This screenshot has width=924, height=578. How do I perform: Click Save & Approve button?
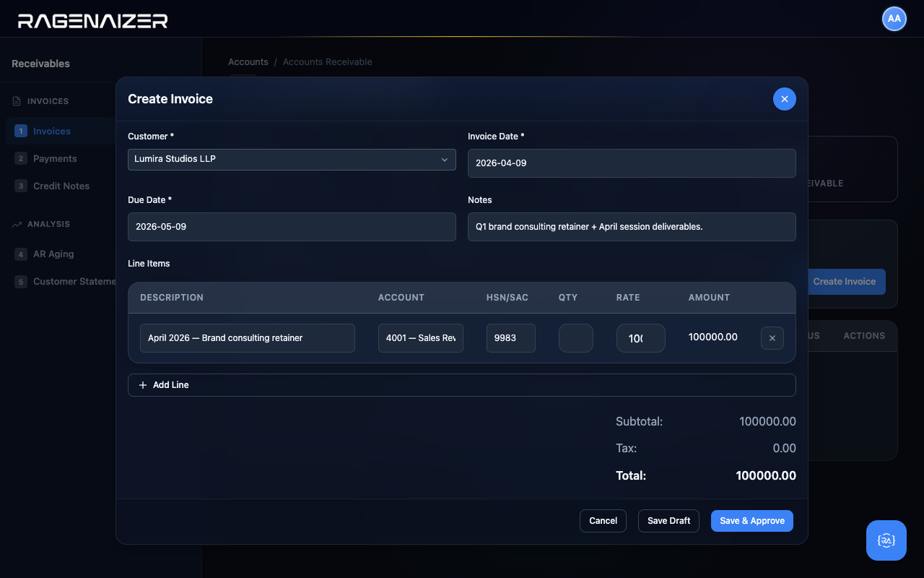point(752,521)
